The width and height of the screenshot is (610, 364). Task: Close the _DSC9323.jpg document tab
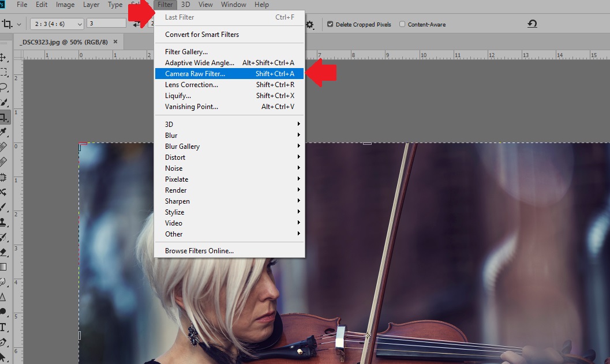coord(115,42)
